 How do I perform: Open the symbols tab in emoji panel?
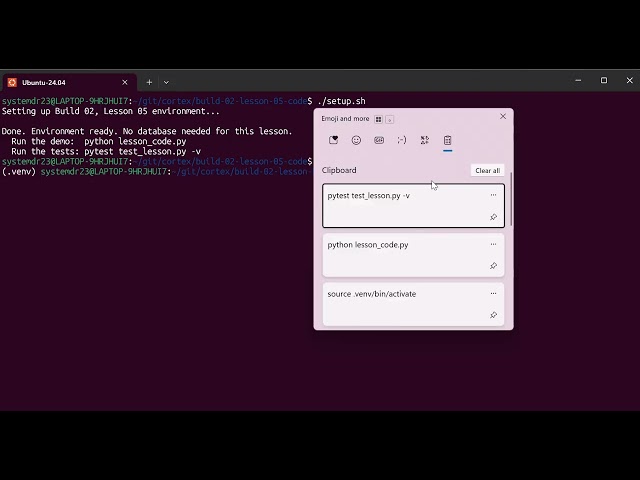point(424,140)
